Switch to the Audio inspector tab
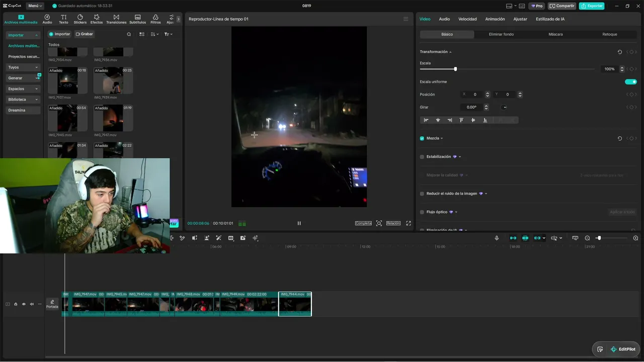Image resolution: width=644 pixels, height=362 pixels. click(x=444, y=19)
